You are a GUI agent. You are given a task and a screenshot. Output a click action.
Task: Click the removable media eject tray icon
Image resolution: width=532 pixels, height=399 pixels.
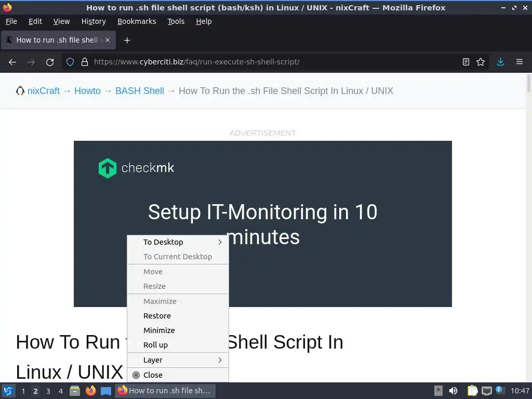coord(438,391)
